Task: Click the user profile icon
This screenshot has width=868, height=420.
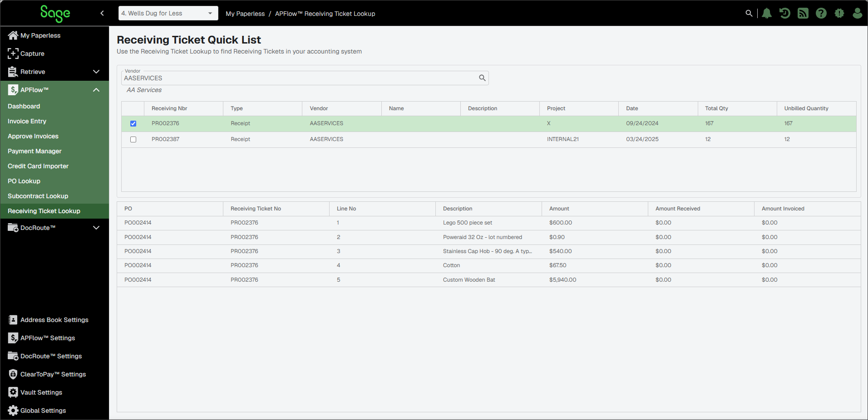Action: pos(858,14)
